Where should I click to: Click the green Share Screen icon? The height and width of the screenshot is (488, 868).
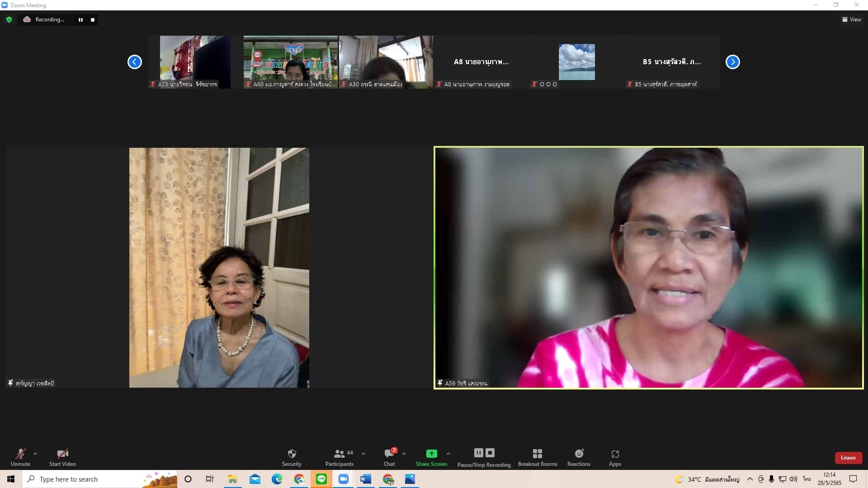click(x=431, y=454)
